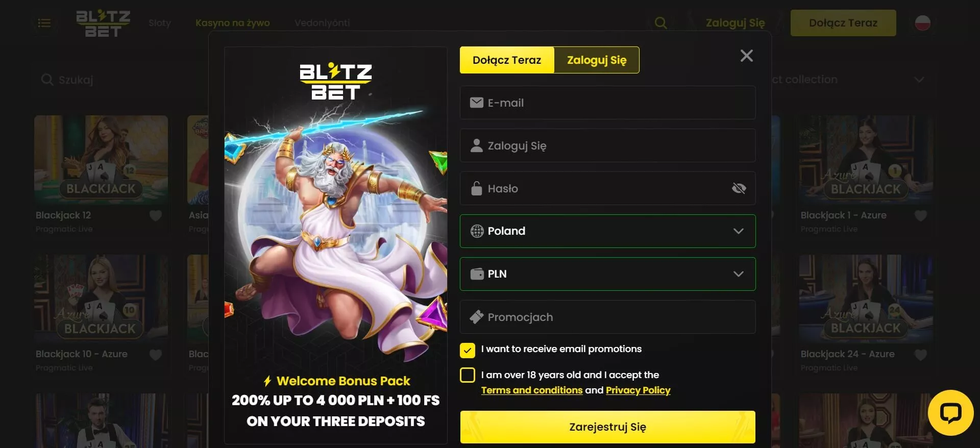Expand the Poland country dropdown

pos(607,231)
